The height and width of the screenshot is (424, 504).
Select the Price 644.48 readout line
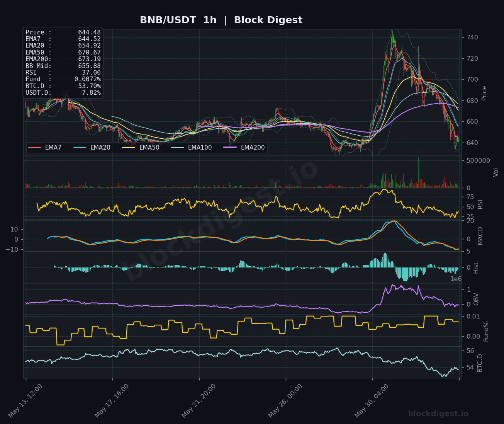pyautogui.click(x=63, y=32)
